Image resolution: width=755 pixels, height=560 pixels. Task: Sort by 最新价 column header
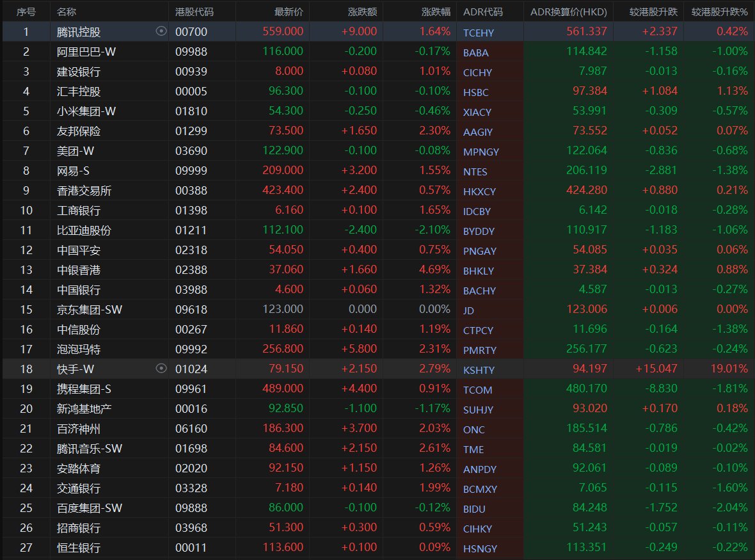pyautogui.click(x=289, y=12)
